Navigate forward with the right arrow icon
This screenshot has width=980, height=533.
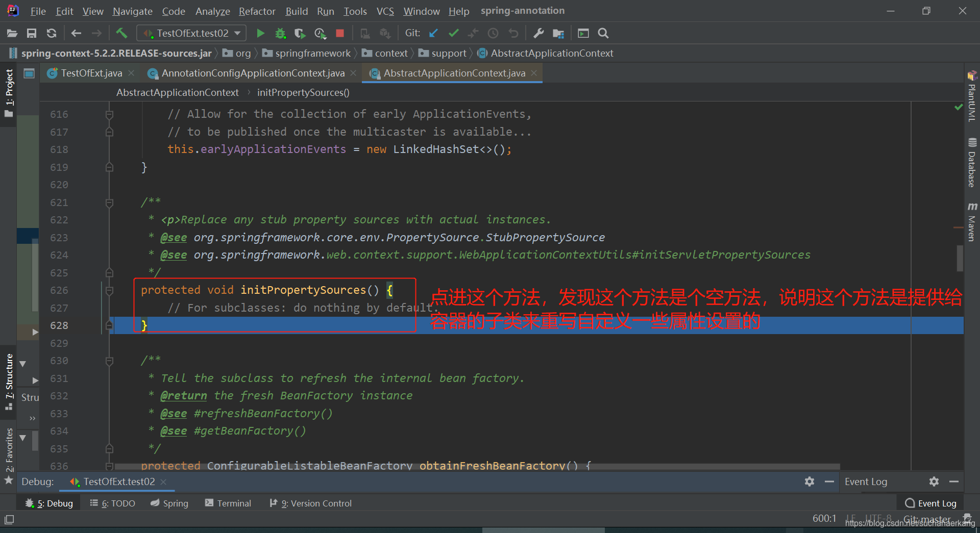96,33
